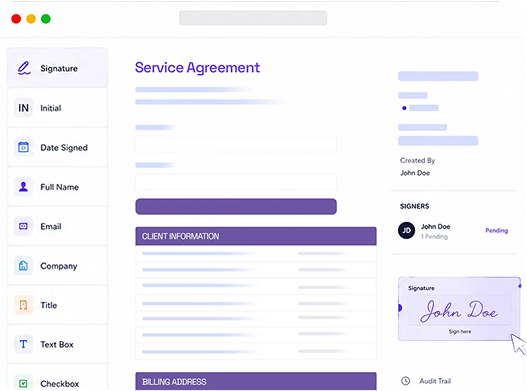
Task: Click the Service Agreement title
Action: point(197,68)
